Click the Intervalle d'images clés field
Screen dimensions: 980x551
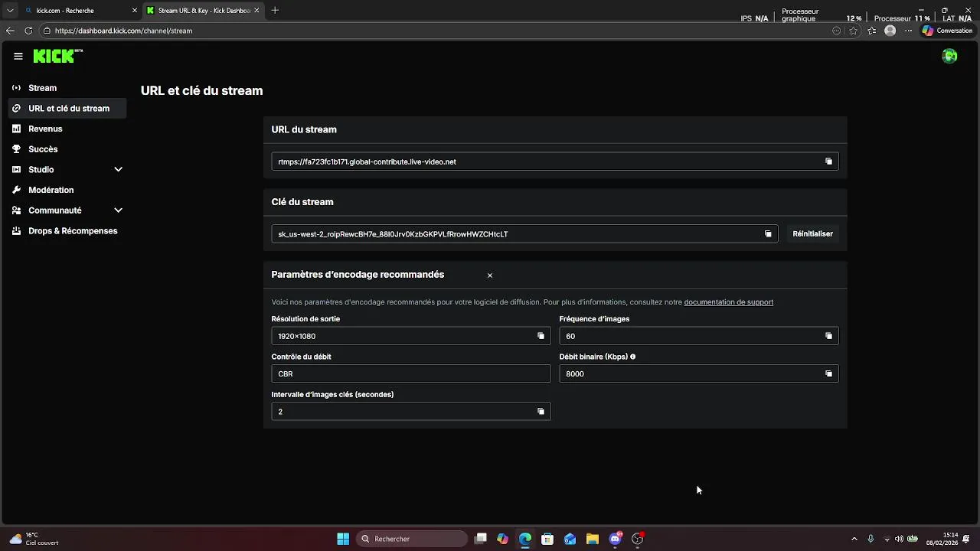tap(411, 412)
